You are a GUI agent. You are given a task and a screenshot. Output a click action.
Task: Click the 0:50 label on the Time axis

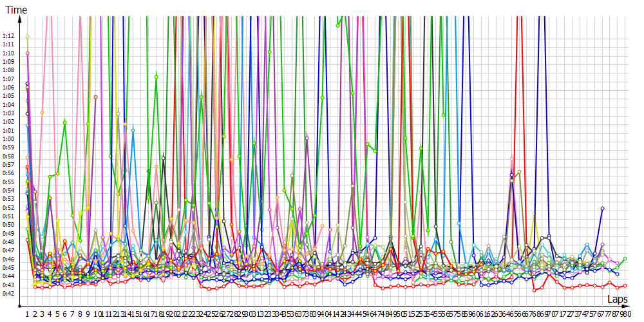click(8, 225)
